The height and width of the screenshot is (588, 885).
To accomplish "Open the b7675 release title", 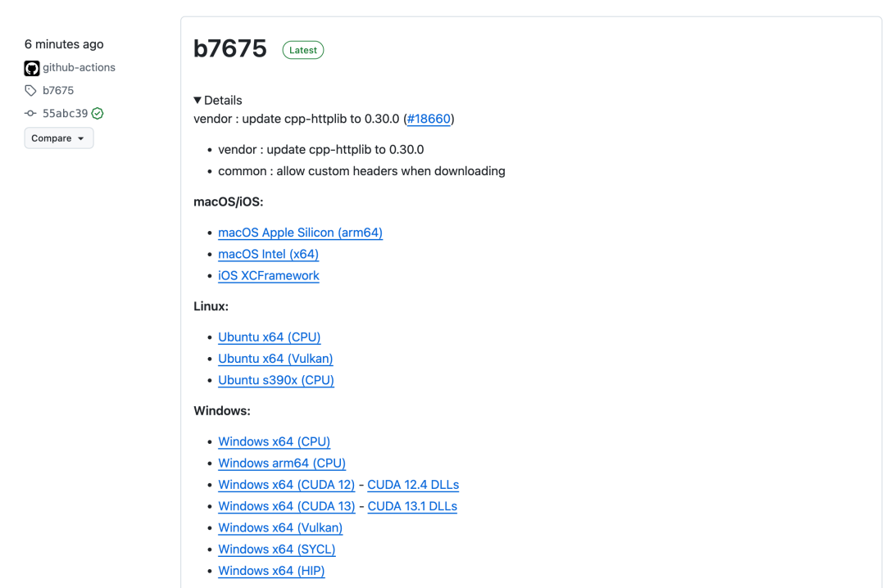I will click(230, 49).
